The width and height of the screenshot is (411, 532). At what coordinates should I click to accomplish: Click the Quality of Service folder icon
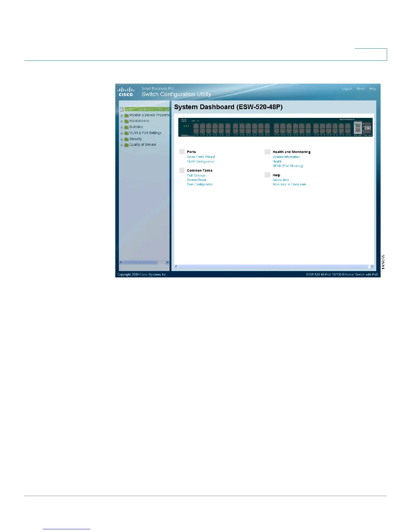pos(127,145)
